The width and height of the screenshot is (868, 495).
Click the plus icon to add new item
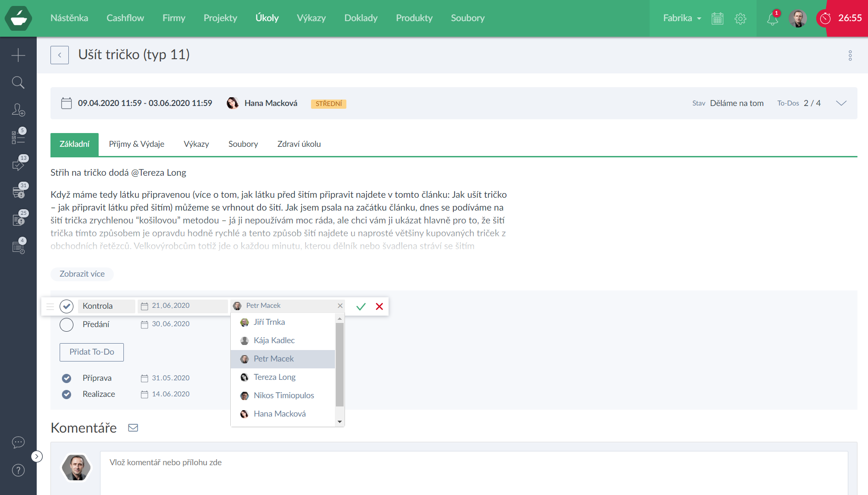[x=18, y=55]
